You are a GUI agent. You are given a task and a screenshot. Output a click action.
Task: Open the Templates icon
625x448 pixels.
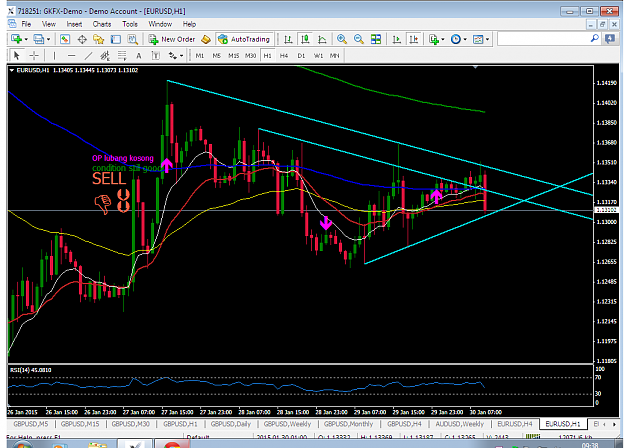(478, 39)
